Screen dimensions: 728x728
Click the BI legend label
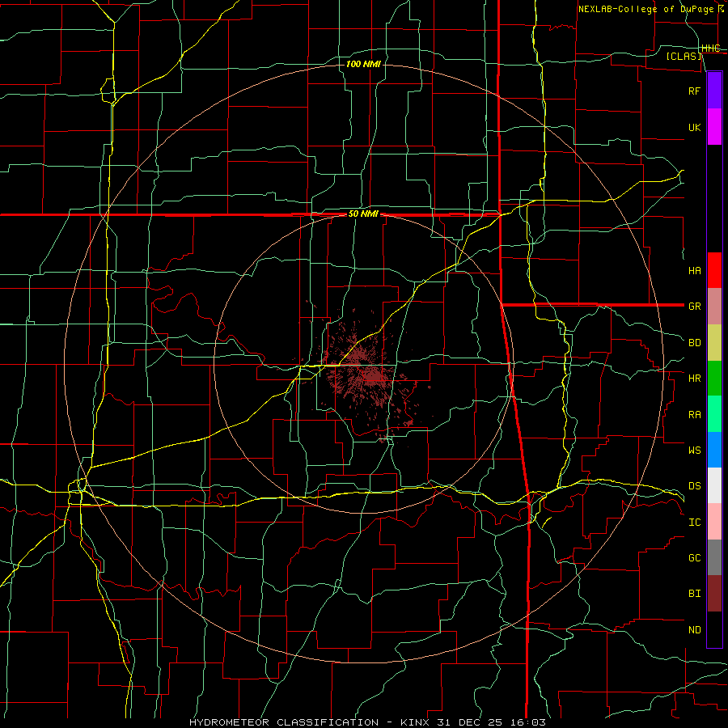pos(694,594)
